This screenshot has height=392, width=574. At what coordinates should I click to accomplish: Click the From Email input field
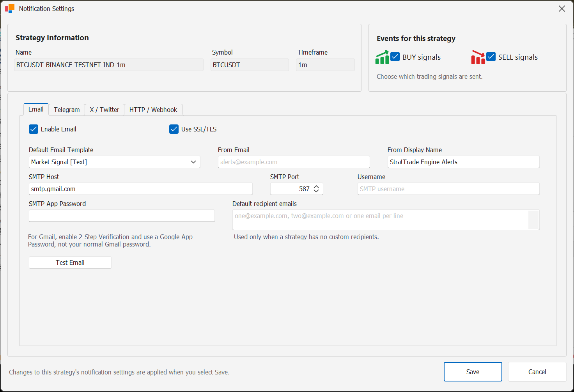(294, 162)
